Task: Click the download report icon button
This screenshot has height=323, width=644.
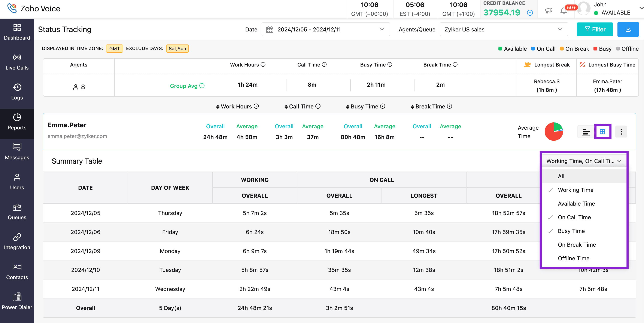Action: pyautogui.click(x=628, y=30)
